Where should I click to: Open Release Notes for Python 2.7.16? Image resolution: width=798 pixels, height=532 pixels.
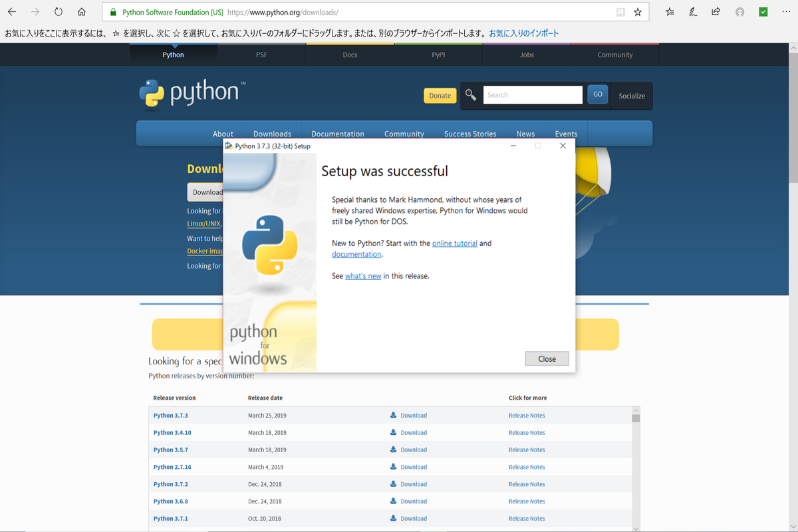coord(527,467)
